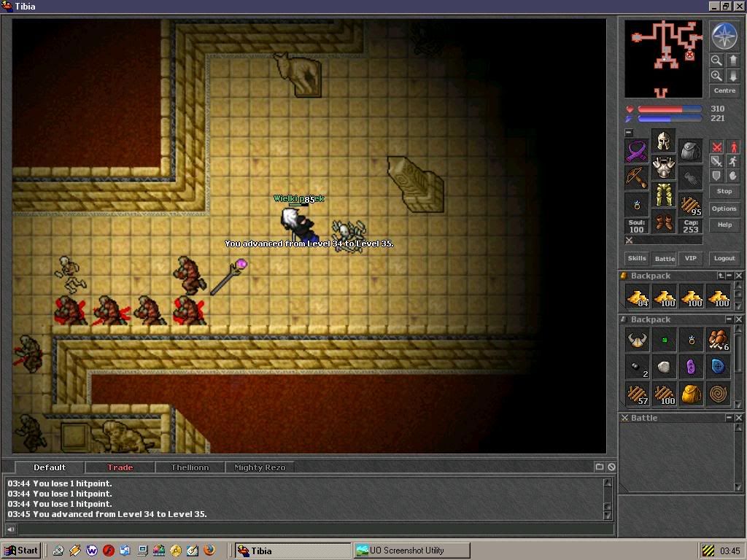Open the Windows Start menu
Image resolution: width=747 pixels, height=560 pixels.
coord(21,551)
